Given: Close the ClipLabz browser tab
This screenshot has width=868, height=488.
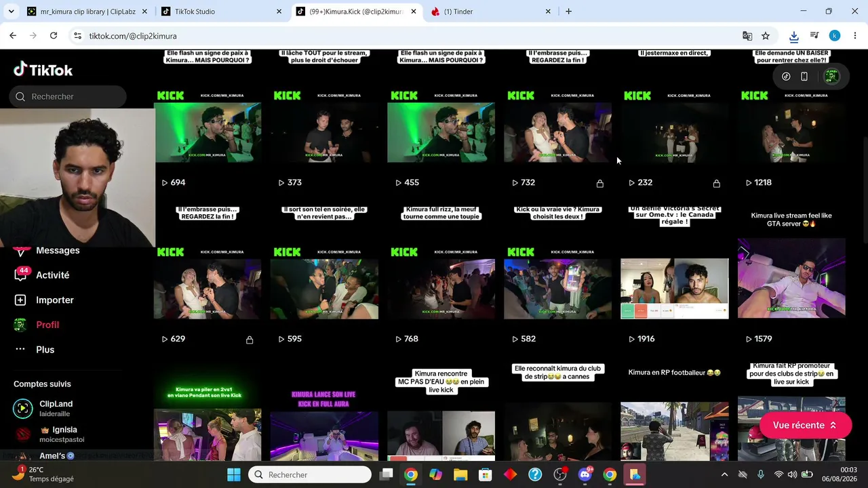Looking at the screenshot, I should point(144,12).
